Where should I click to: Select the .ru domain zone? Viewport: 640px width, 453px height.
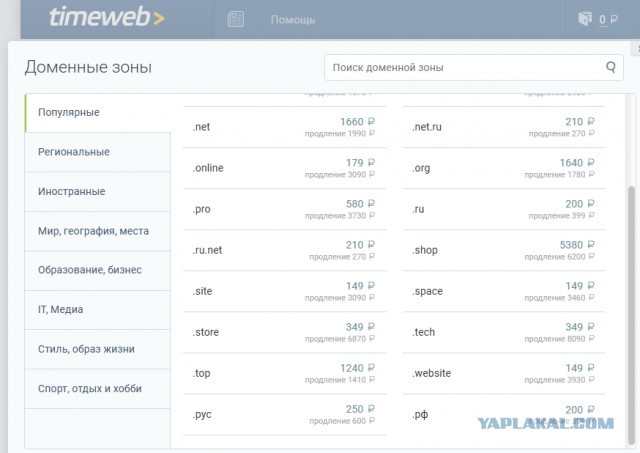pos(504,209)
